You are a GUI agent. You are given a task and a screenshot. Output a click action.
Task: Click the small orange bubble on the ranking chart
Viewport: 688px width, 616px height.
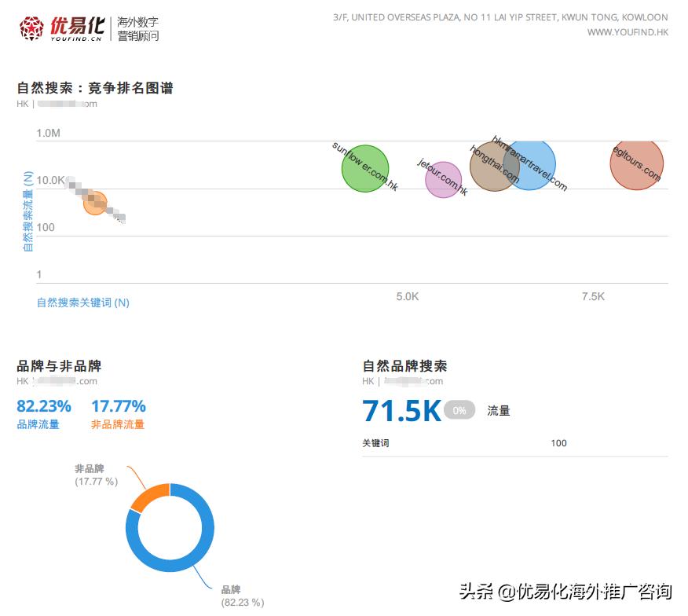coord(97,202)
